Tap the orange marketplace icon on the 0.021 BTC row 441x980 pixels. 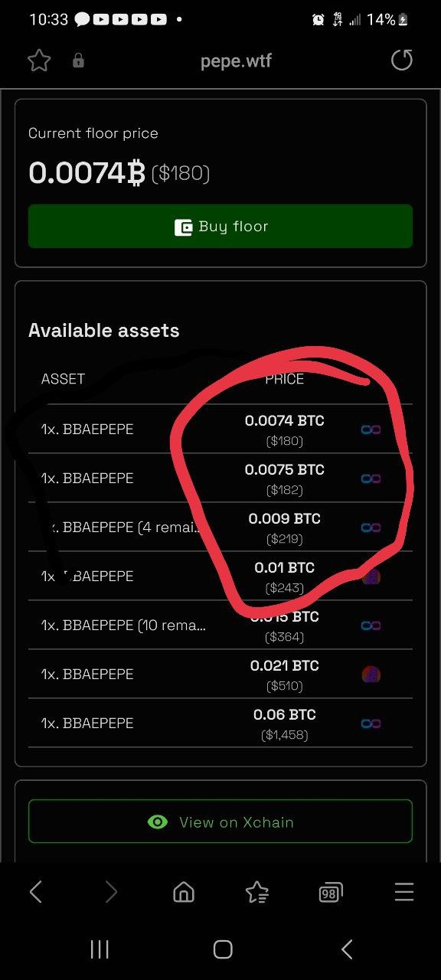[371, 675]
